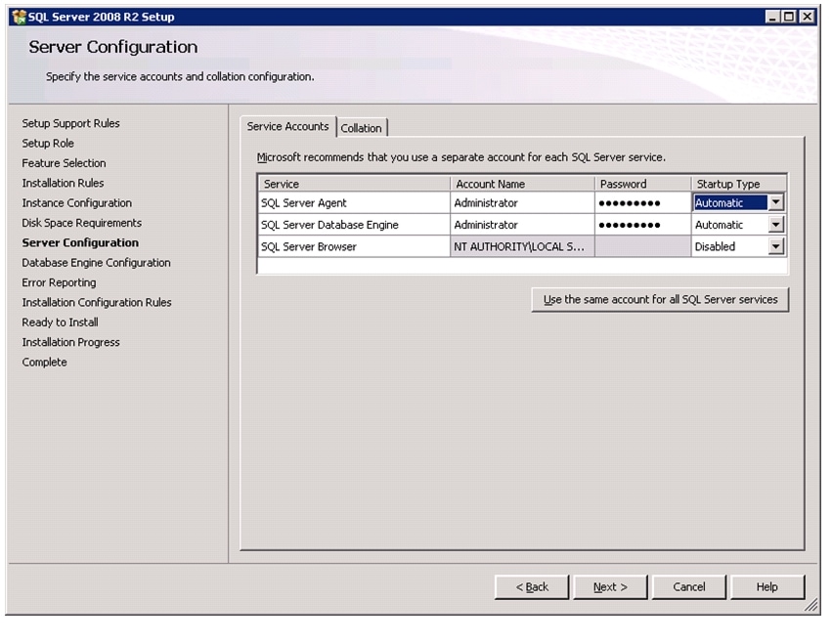832x644 pixels.
Task: Edit SQL Server Agent account name field
Action: coord(522,203)
